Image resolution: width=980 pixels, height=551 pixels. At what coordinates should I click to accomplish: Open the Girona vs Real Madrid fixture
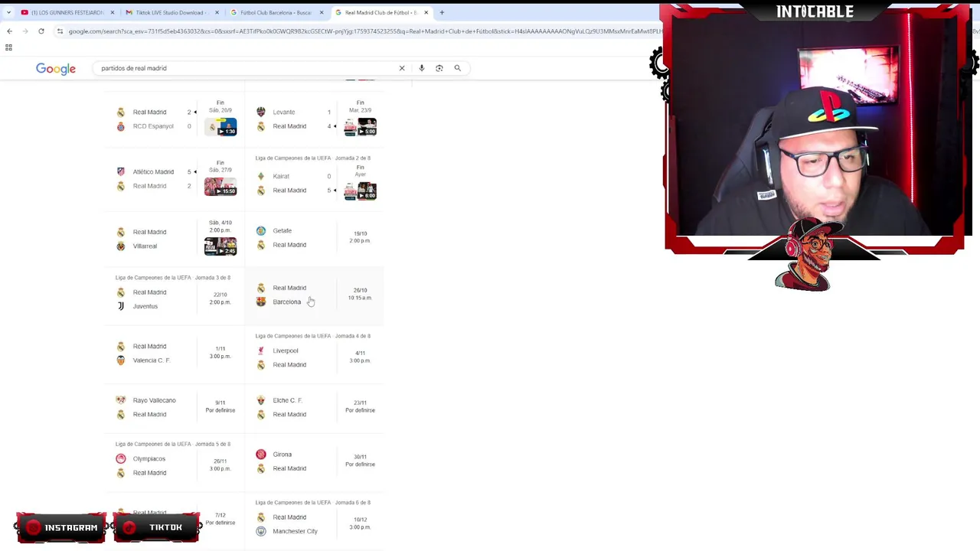pyautogui.click(x=315, y=461)
